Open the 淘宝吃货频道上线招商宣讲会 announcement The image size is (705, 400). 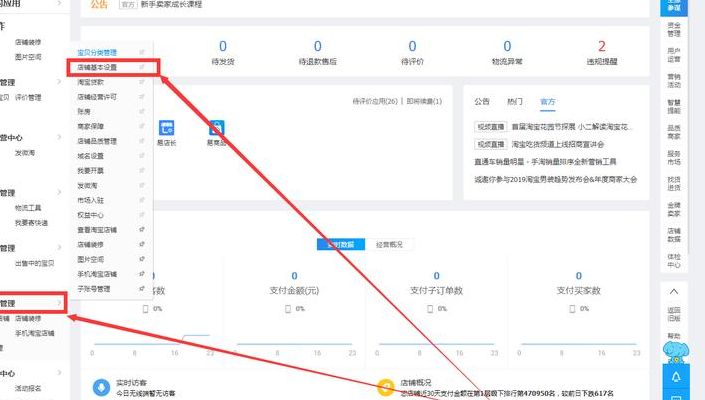point(558,144)
